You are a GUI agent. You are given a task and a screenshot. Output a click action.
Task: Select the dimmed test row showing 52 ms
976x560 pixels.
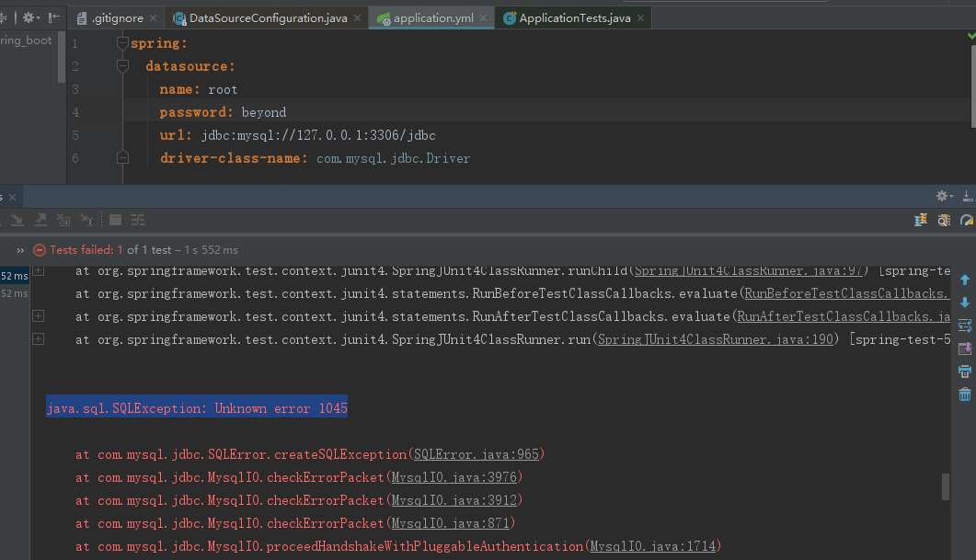point(15,293)
